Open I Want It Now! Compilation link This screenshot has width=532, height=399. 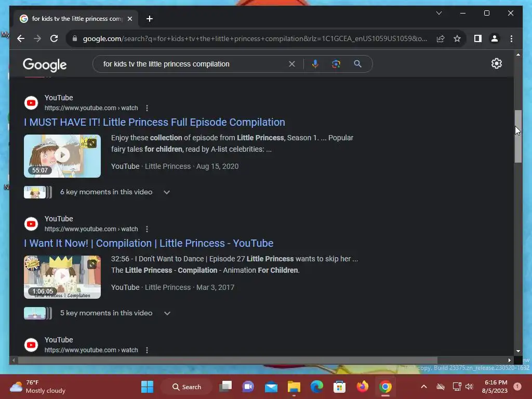coord(149,243)
